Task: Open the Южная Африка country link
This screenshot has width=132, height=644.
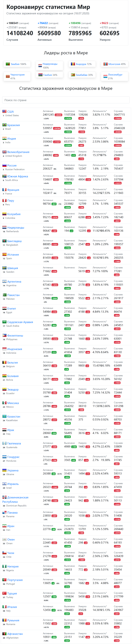Action: (18, 176)
